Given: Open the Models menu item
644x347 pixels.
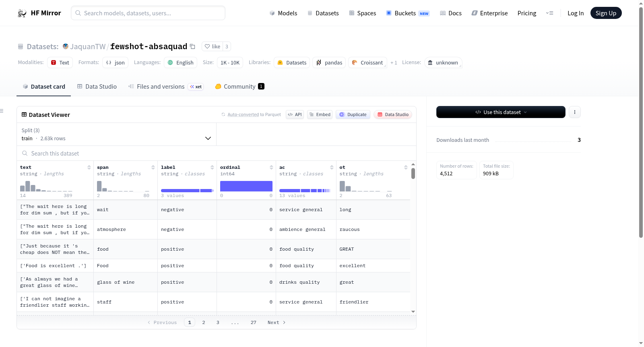Looking at the screenshot, I should [x=283, y=13].
